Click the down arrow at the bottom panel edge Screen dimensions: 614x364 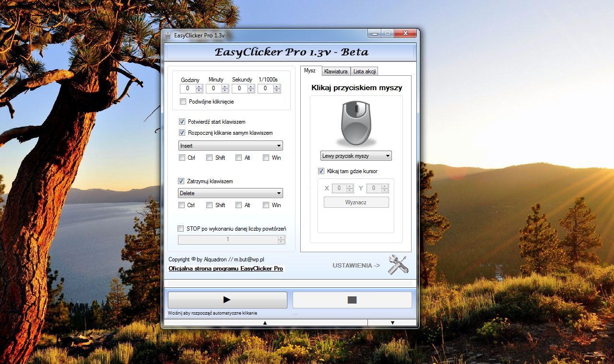click(x=391, y=323)
